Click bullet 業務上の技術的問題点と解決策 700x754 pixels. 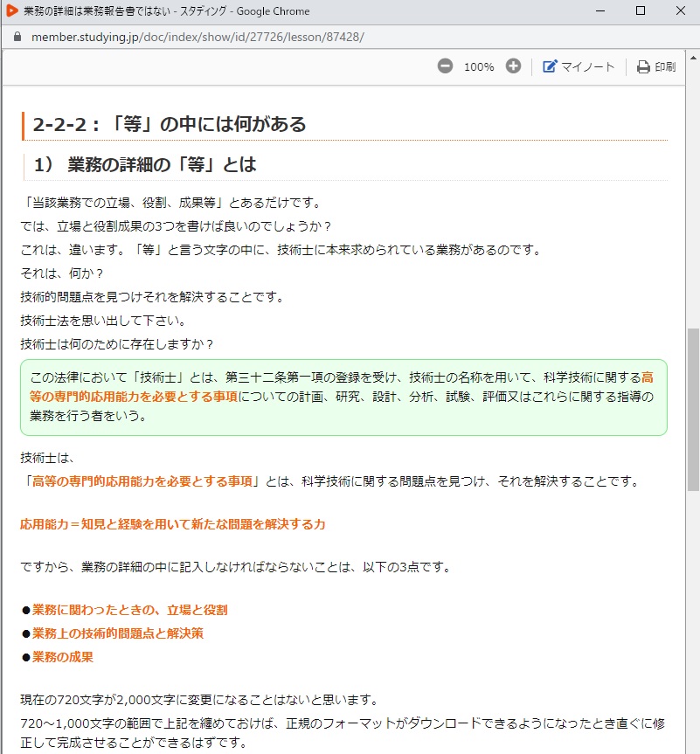coord(118,633)
